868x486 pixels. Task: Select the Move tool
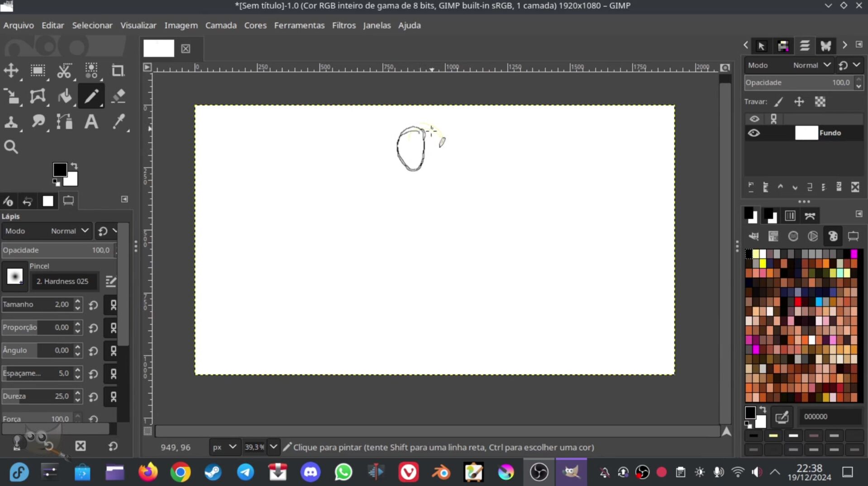[11, 70]
